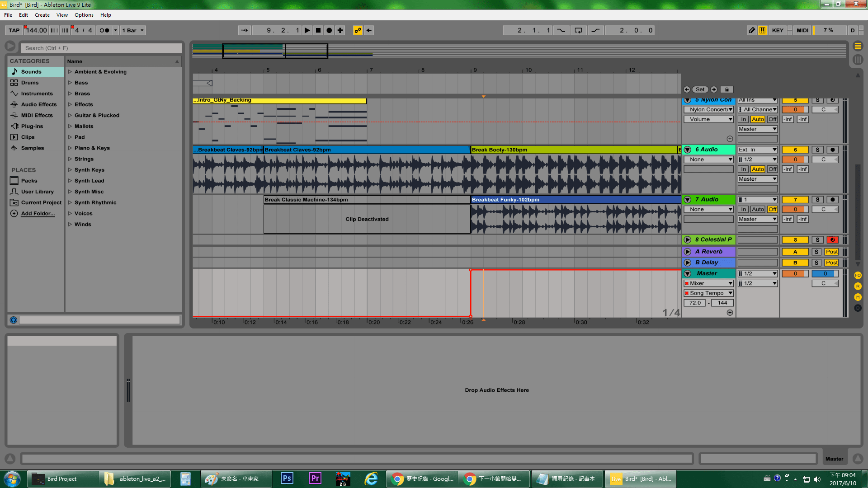The width and height of the screenshot is (868, 488).
Task: Click the Previous Locator arrow button
Action: pos(687,89)
